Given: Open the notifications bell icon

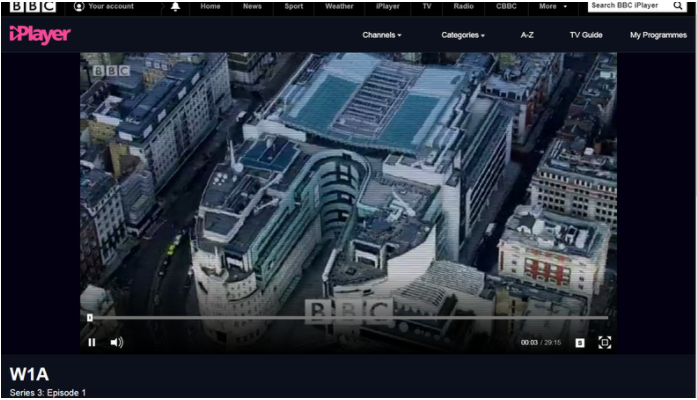Looking at the screenshot, I should click(176, 6).
